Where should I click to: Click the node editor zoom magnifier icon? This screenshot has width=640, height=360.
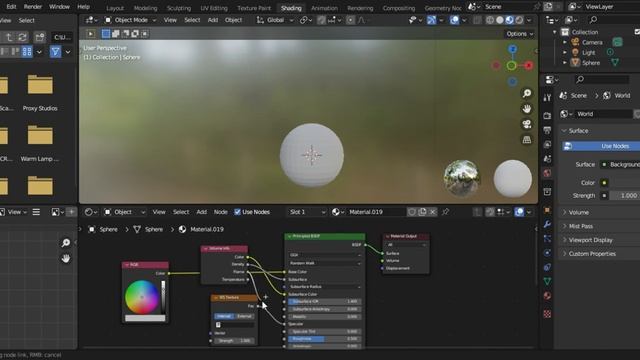pyautogui.click(x=66, y=243)
